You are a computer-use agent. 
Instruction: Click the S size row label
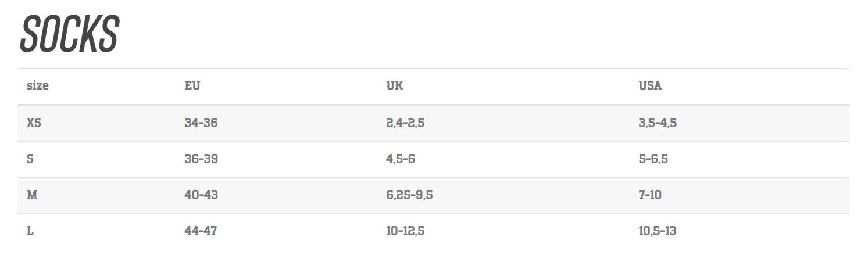coord(30,159)
